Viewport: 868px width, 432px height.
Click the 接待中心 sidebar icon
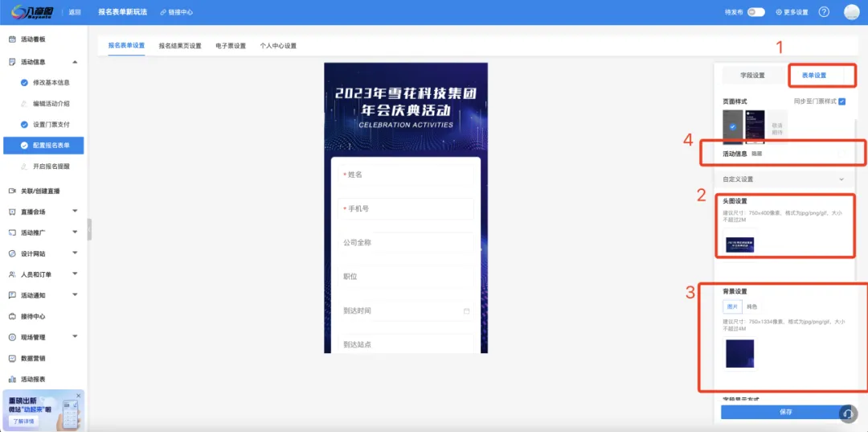pos(12,316)
